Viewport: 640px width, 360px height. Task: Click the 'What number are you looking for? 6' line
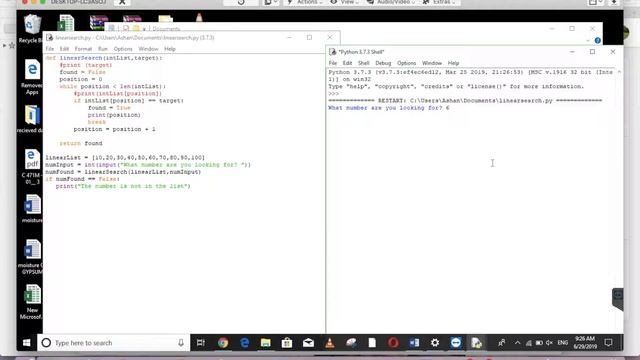389,108
